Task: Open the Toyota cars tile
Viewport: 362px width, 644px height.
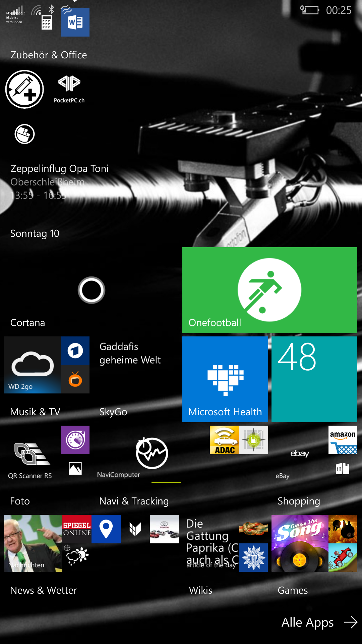Action: (x=164, y=529)
